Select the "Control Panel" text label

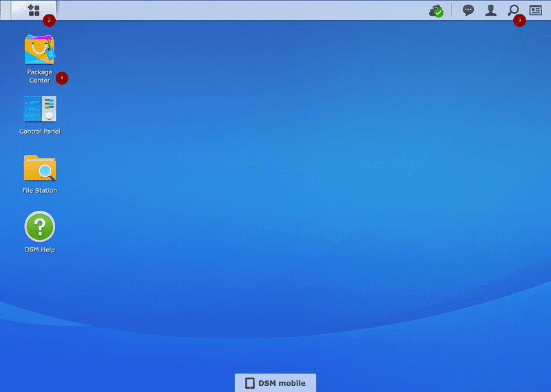click(39, 132)
